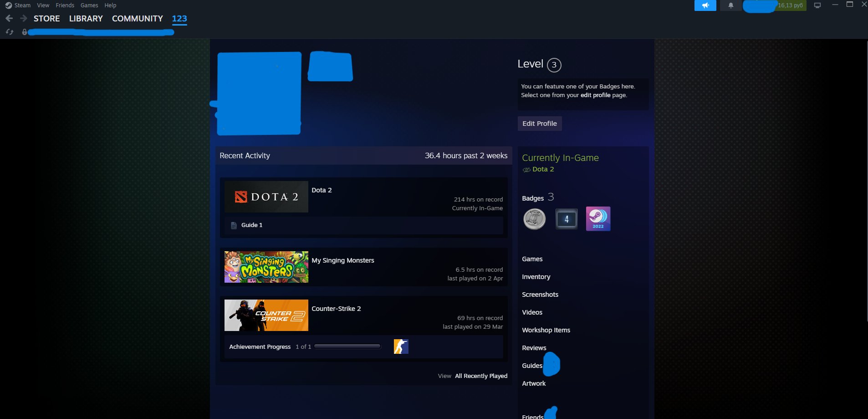Click the Counter-Strike 2 banner thumbnail
Screen dimensions: 868x419
pos(266,315)
